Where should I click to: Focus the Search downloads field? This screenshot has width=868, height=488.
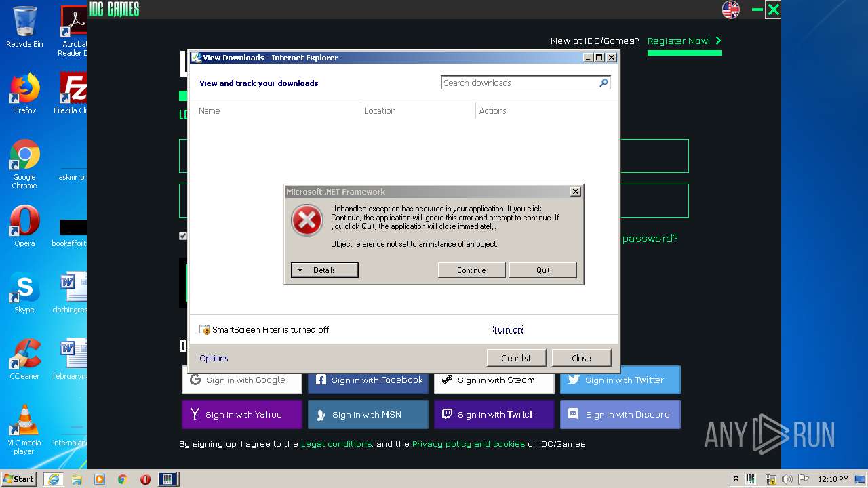(519, 83)
